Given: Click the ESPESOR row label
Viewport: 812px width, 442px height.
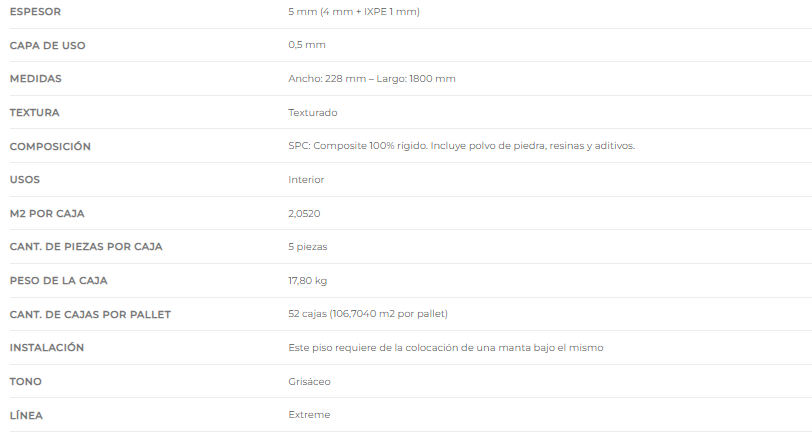Looking at the screenshot, I should [35, 11].
